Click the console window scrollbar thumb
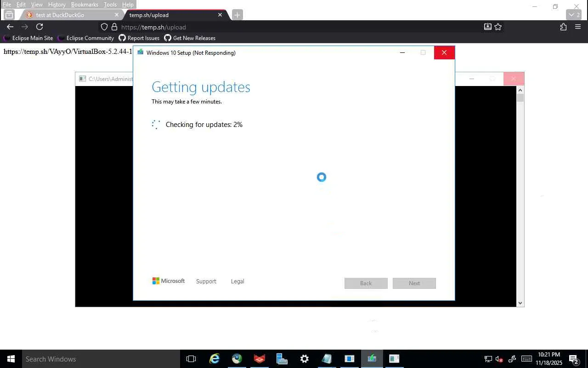Image resolution: width=588 pixels, height=368 pixels. coord(520,98)
